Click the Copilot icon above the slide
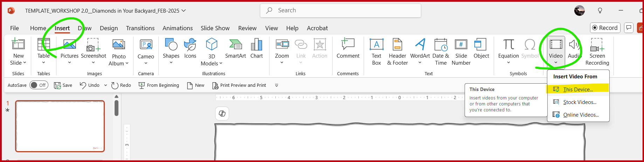Image resolution: width=644 pixels, height=162 pixels. tap(222, 114)
